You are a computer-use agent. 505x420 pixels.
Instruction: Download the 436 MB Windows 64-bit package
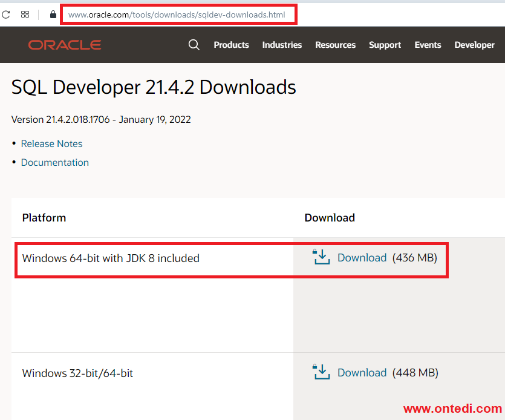tap(362, 258)
